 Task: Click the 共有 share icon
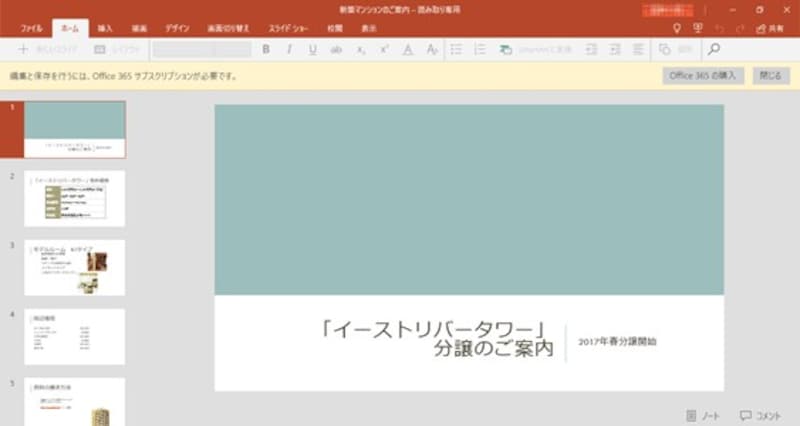(771, 29)
